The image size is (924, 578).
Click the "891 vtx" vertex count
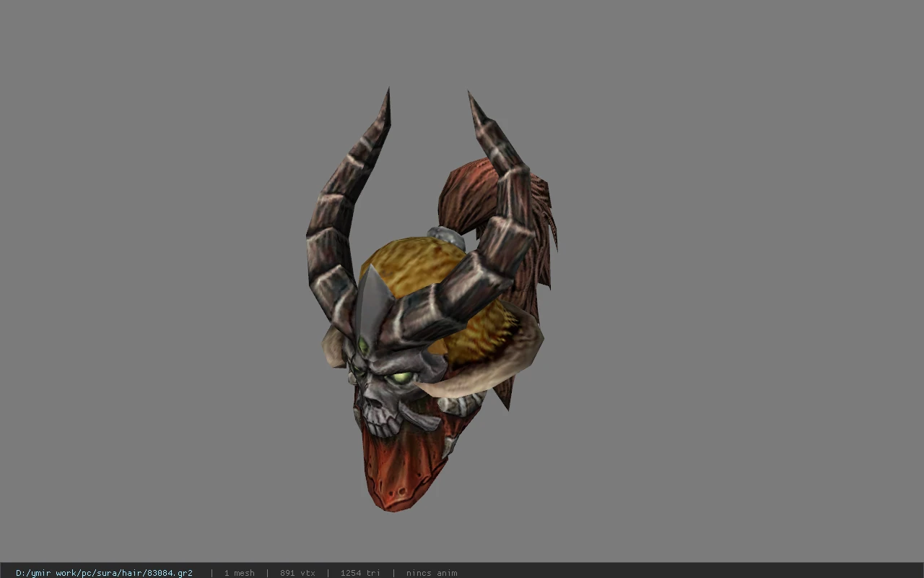297,573
